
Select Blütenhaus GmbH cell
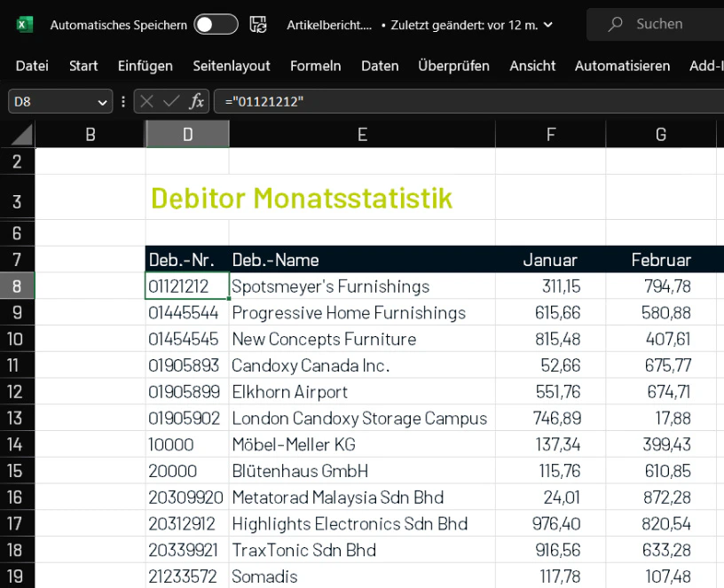(363, 471)
